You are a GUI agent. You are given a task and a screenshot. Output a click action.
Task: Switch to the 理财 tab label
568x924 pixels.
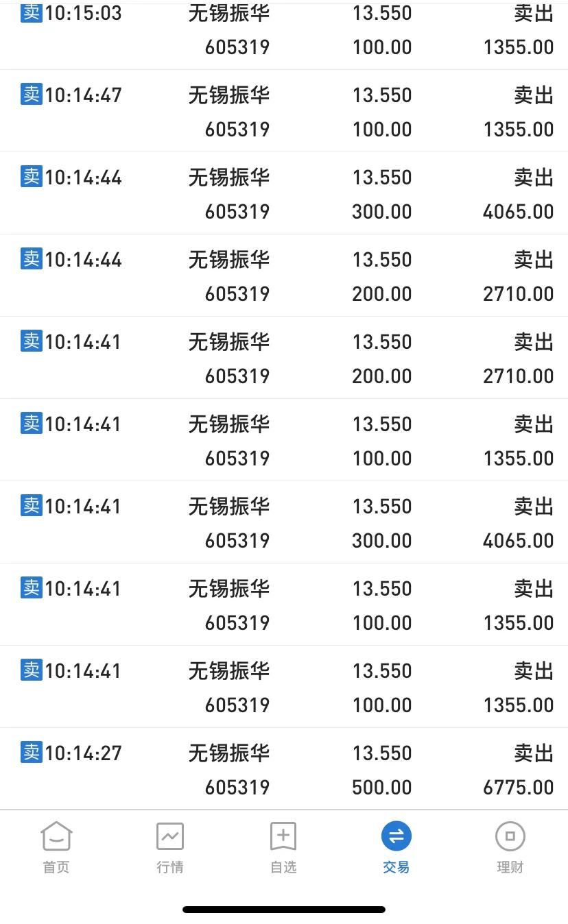510,867
